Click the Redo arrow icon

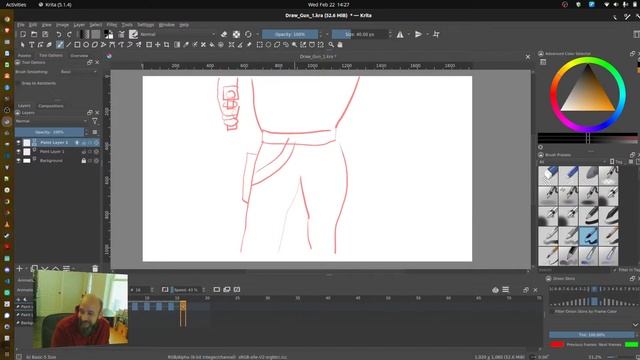click(69, 34)
